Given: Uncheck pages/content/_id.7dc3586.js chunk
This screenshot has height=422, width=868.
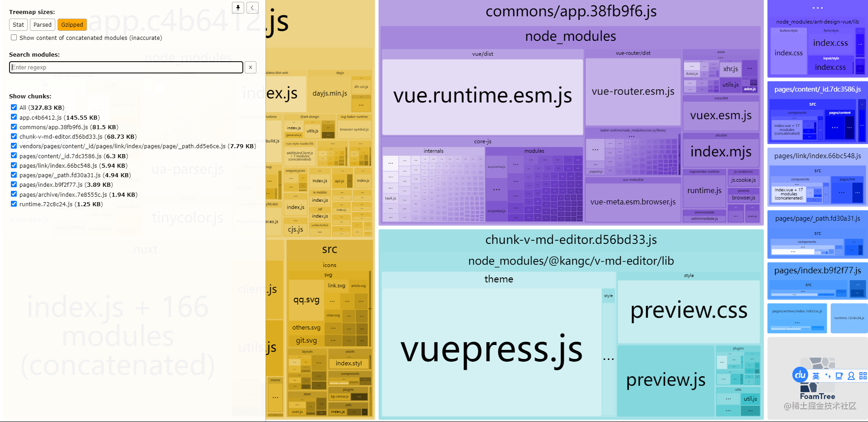Looking at the screenshot, I should click(14, 155).
